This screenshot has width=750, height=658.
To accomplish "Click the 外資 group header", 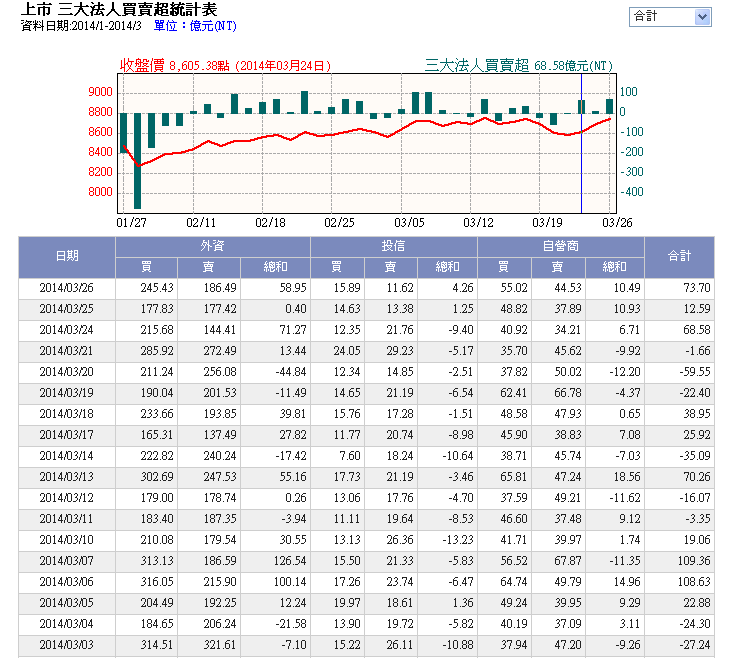I will (212, 246).
